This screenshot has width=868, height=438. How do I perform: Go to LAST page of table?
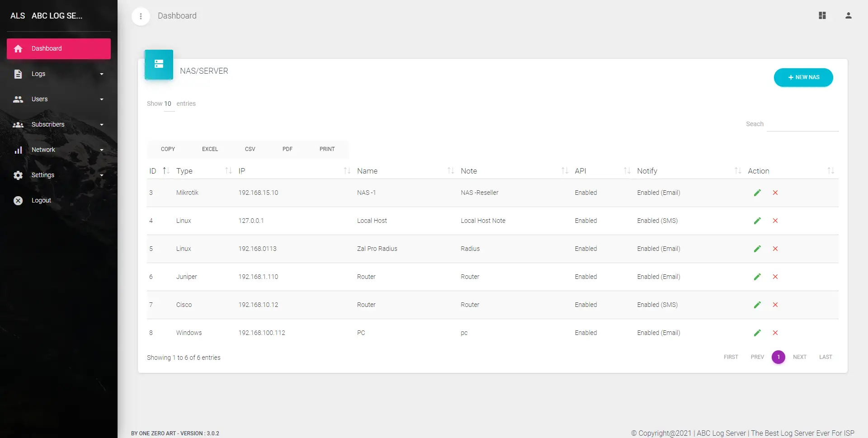tap(826, 357)
